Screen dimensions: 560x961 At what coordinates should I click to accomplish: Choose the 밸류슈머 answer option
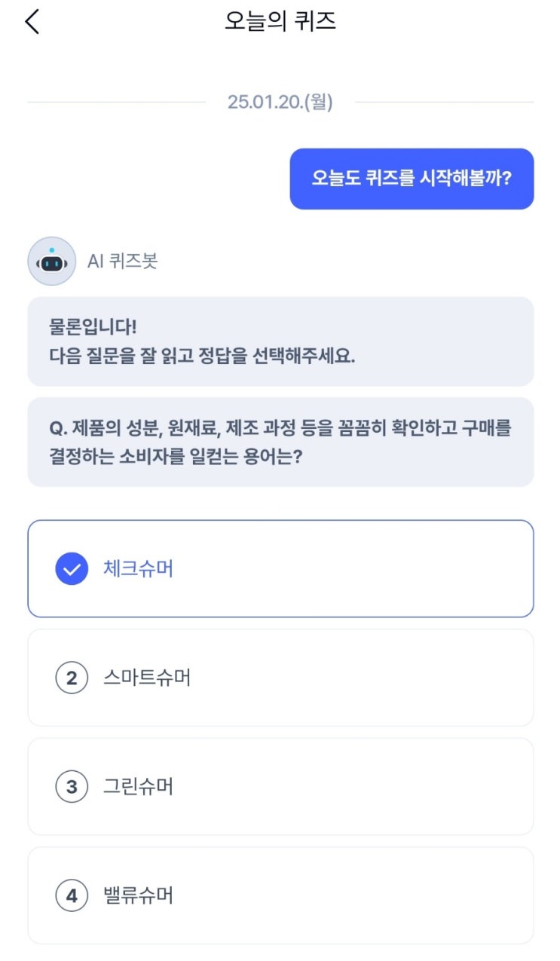pos(280,896)
